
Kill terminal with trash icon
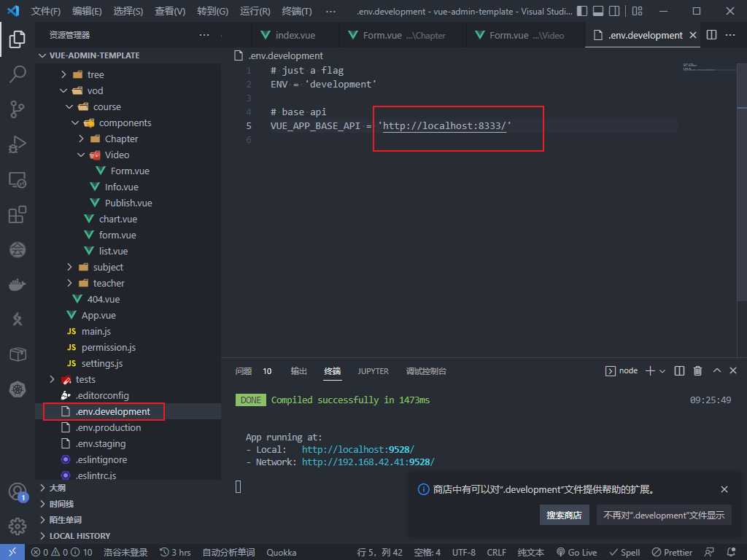pyautogui.click(x=697, y=371)
